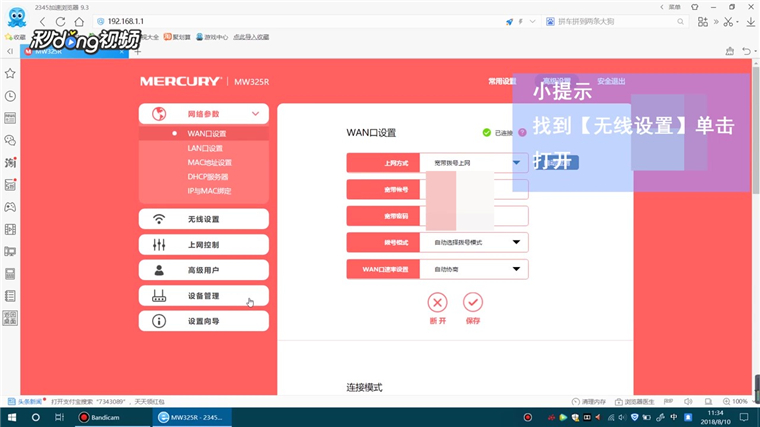Click the rocket accelerate icon in address bar
The width and height of the screenshot is (760, 427).
509,22
